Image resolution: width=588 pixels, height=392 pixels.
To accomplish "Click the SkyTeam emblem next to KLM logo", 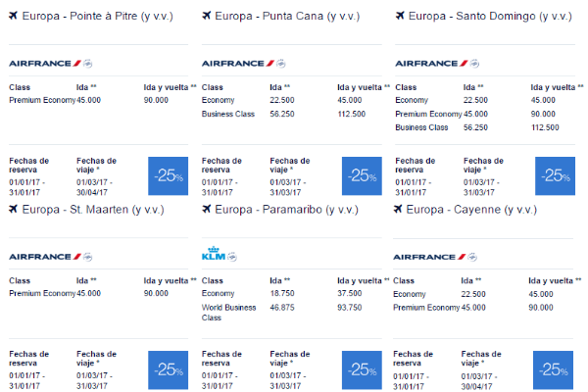I will 232,257.
